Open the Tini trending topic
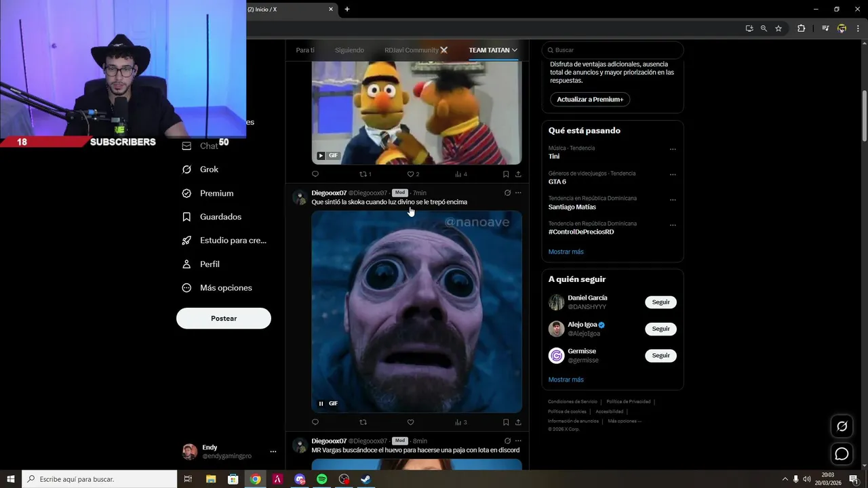Viewport: 868px width, 488px height. 554,157
